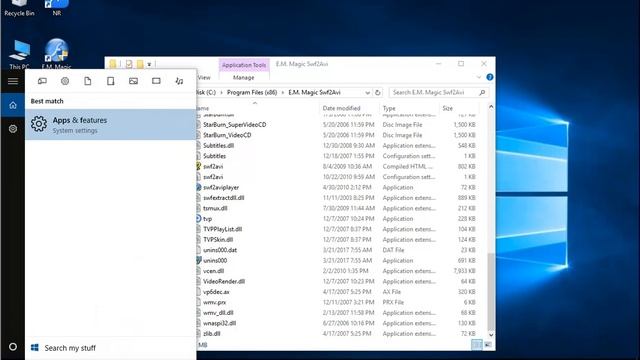The image size is (640, 360).
Task: Click the Cortana circle icon
Action: (x=13, y=347)
